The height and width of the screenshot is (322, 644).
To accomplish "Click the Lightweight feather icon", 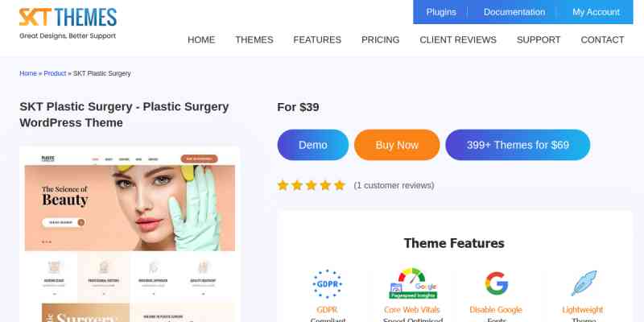I will pos(583,283).
